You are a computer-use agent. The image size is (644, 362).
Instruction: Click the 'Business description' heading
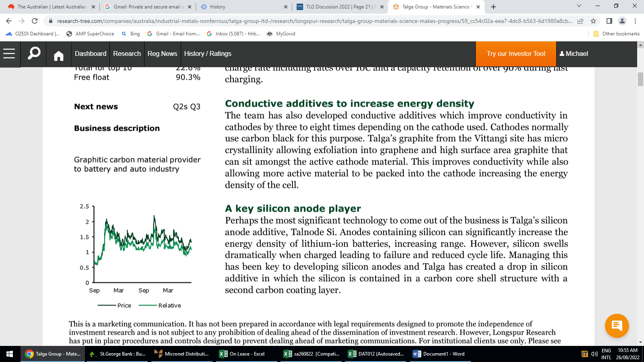click(x=117, y=128)
